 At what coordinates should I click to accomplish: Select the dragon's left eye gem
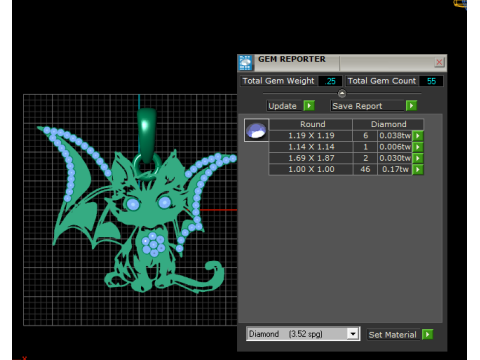133,204
